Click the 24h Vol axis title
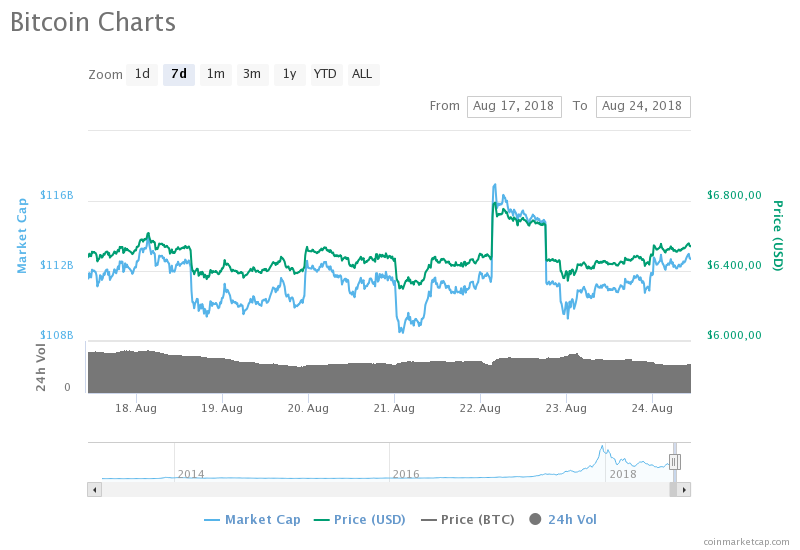This screenshot has width=800, height=550. [x=41, y=367]
